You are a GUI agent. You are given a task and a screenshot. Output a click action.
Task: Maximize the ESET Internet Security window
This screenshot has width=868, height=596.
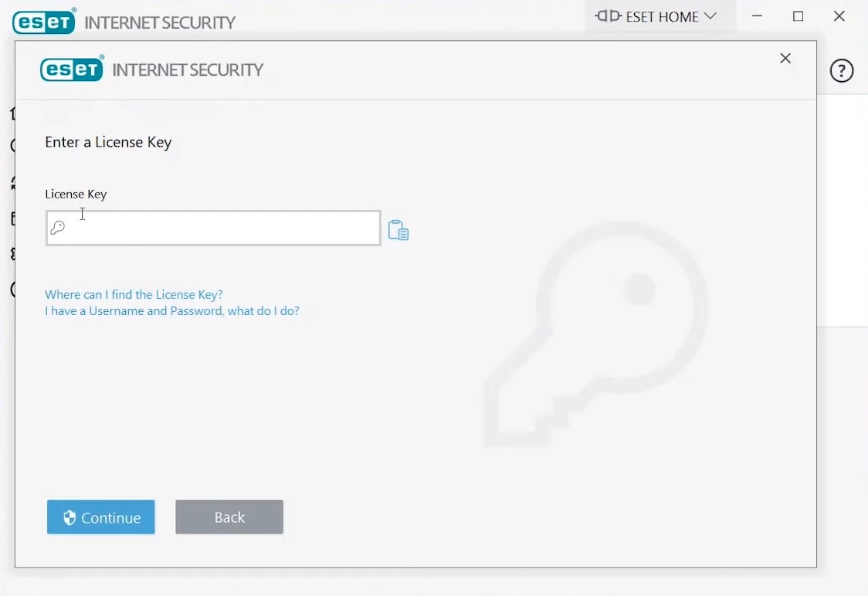click(x=798, y=16)
